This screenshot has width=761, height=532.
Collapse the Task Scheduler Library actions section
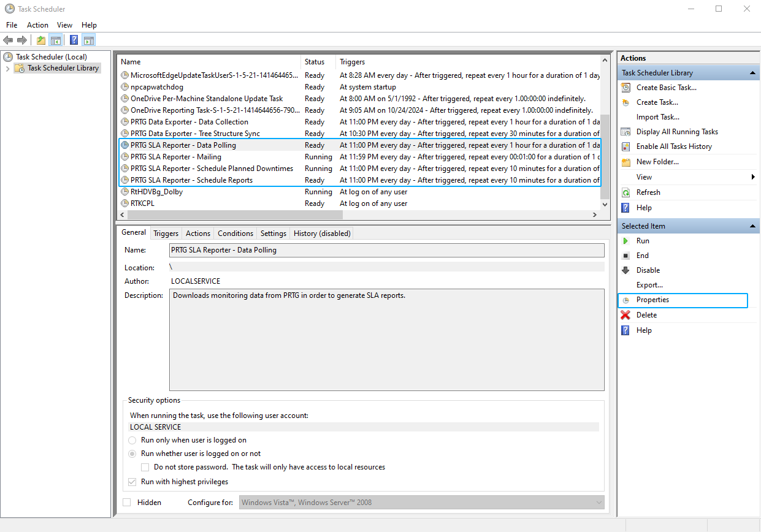752,73
